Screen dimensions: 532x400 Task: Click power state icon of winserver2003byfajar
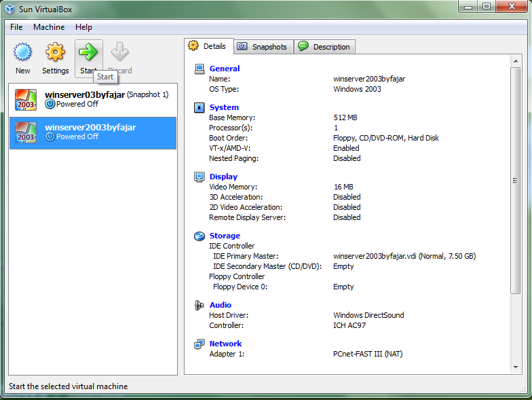pyautogui.click(x=50, y=137)
